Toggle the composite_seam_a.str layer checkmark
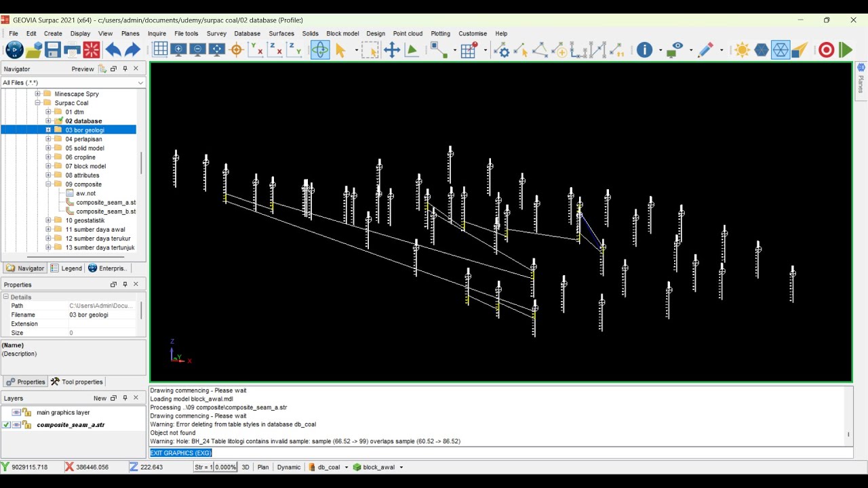Image resolution: width=868 pixels, height=488 pixels. click(6, 425)
